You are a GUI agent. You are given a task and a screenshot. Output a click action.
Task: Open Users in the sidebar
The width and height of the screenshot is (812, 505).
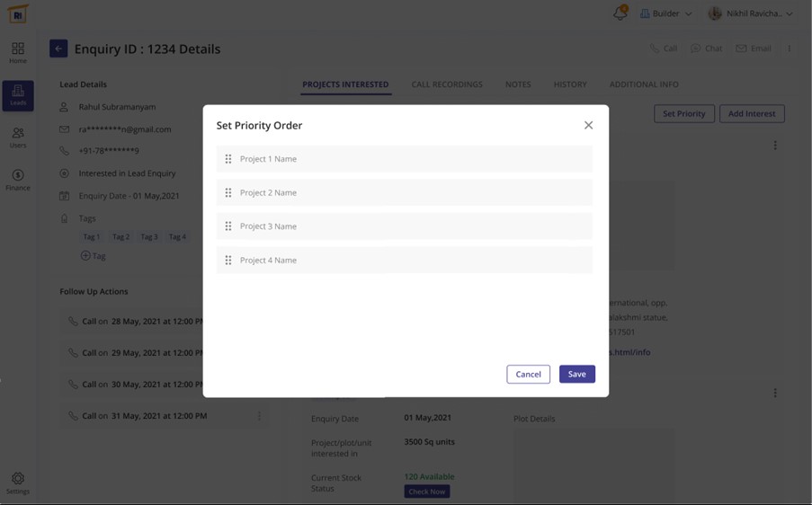pos(18,137)
